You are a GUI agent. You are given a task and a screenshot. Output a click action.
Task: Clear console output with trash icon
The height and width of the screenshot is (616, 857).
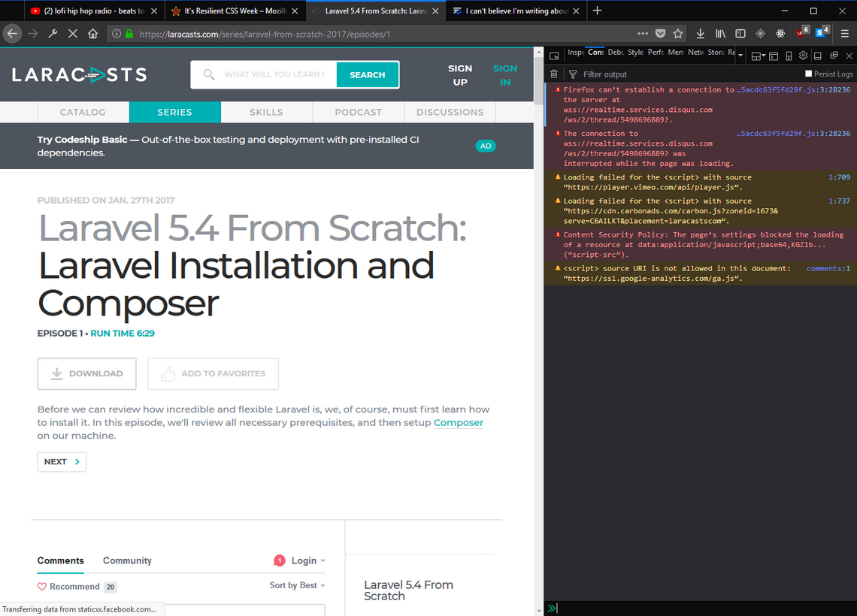coord(553,74)
